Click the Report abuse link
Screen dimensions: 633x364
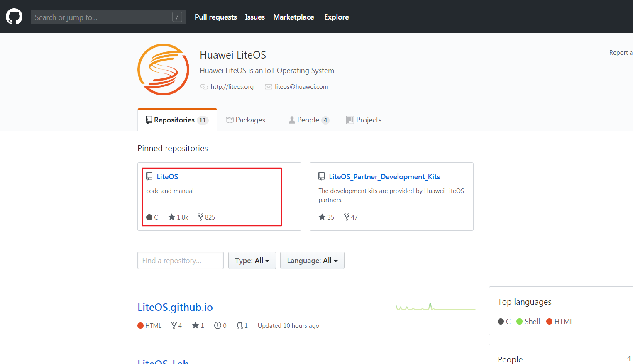coord(621,53)
